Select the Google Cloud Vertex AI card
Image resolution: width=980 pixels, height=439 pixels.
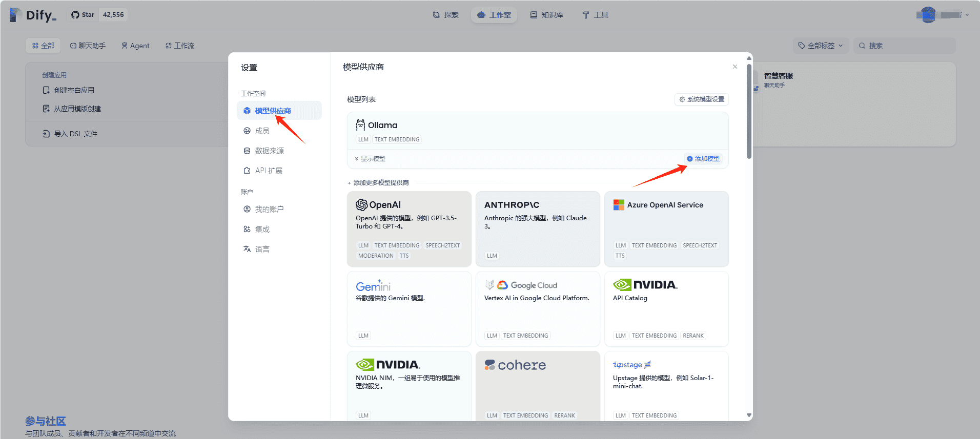click(x=538, y=309)
